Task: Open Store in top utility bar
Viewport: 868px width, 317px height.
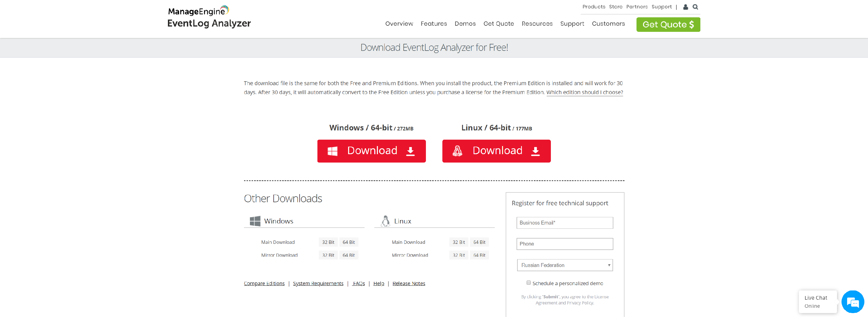Action: tap(615, 7)
